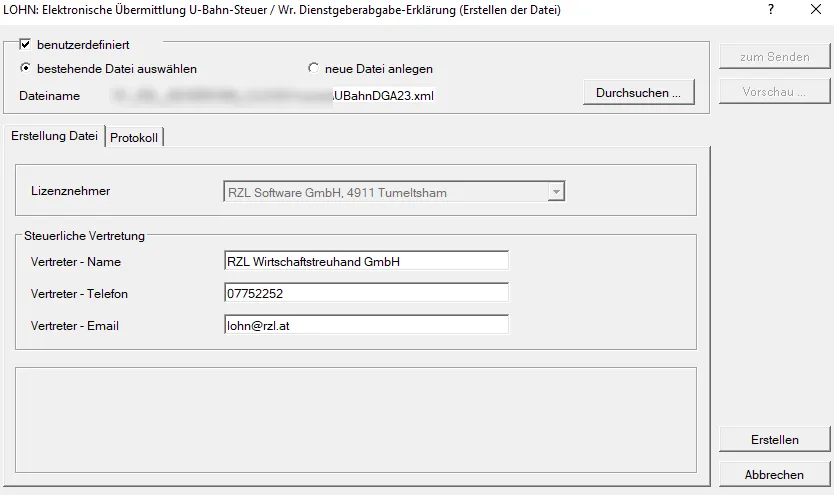This screenshot has height=495, width=834.
Task: Click the Durchsuchen ... button
Action: pos(639,93)
